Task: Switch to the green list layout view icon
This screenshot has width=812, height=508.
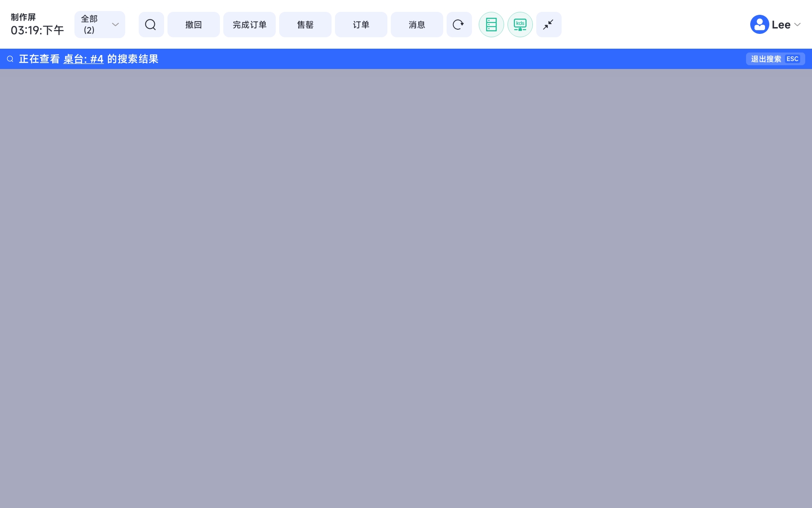Action: [491, 25]
